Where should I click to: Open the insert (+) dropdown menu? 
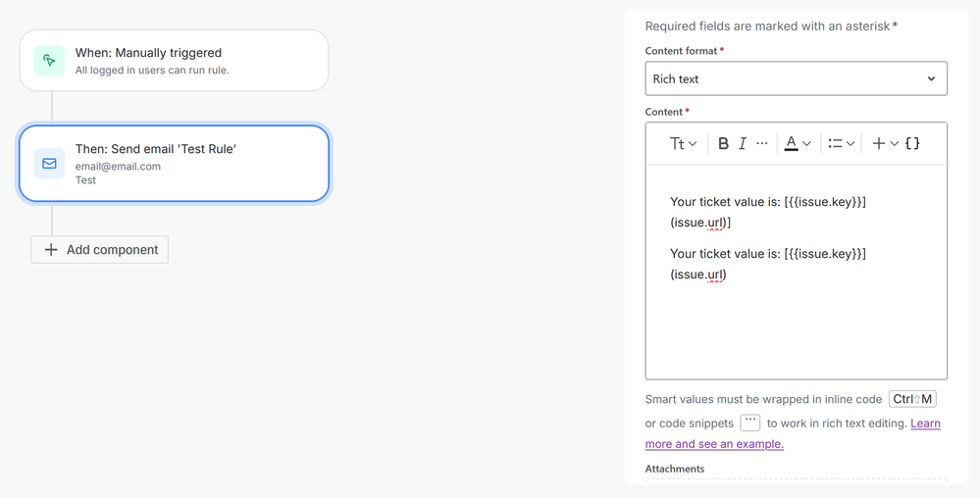pos(885,143)
